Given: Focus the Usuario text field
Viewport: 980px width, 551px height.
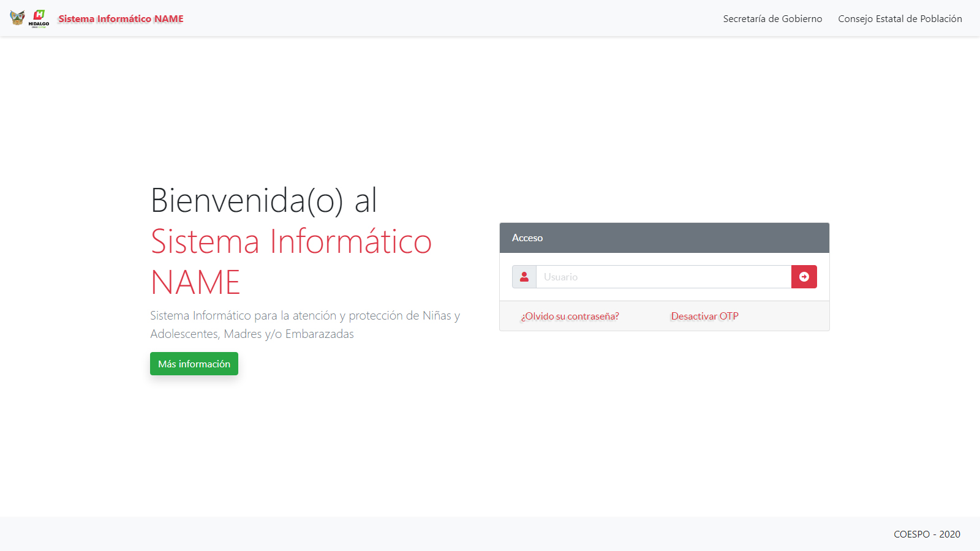Looking at the screenshot, I should (663, 277).
